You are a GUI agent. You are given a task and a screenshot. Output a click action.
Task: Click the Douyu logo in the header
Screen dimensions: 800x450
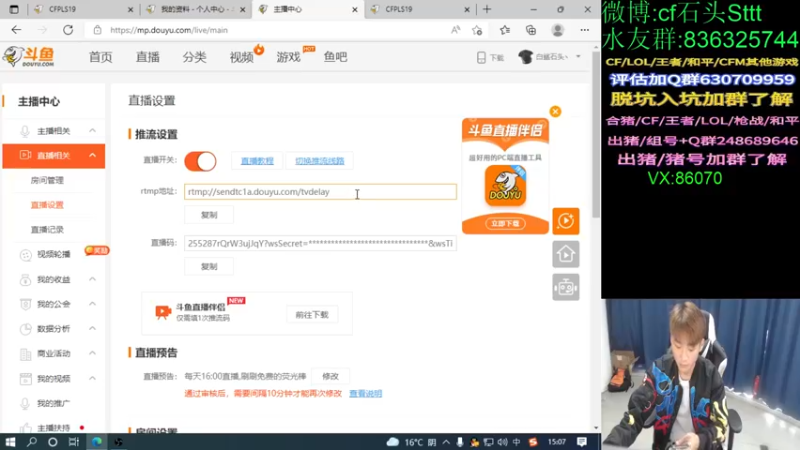pos(29,57)
